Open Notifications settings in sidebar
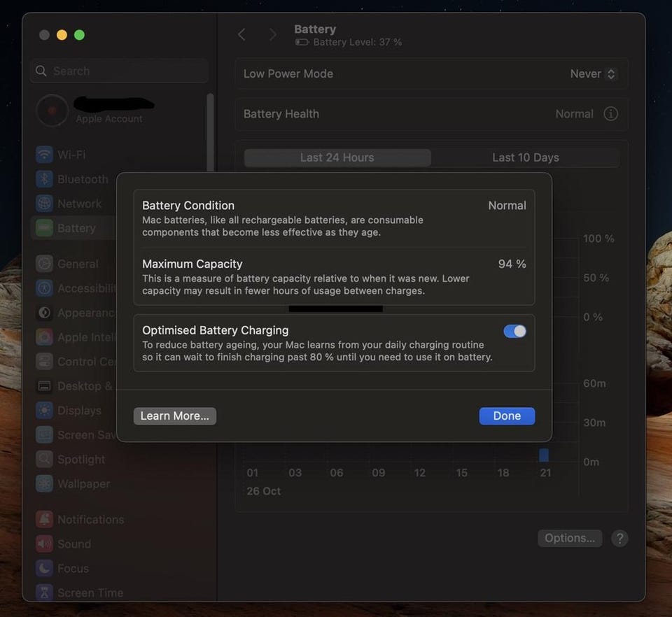Image resolution: width=672 pixels, height=617 pixels. tap(90, 520)
